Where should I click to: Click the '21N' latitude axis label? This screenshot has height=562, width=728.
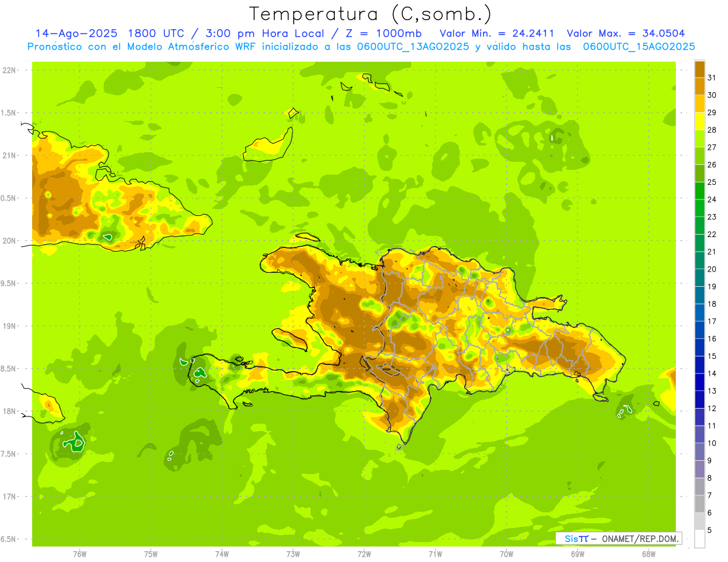[10, 155]
